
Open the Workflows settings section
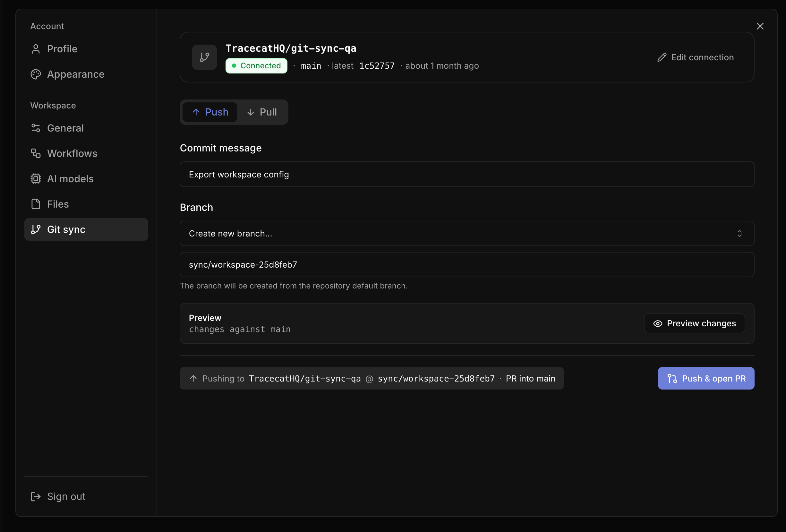[86, 154]
